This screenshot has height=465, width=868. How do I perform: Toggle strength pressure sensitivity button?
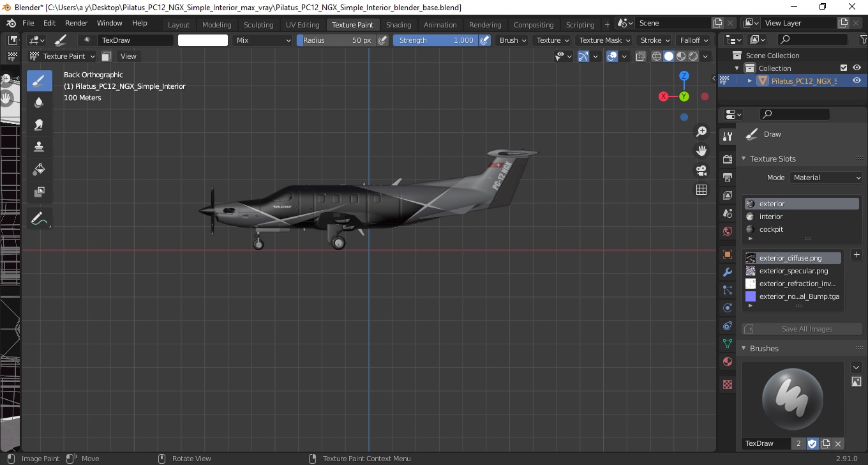[x=485, y=40]
